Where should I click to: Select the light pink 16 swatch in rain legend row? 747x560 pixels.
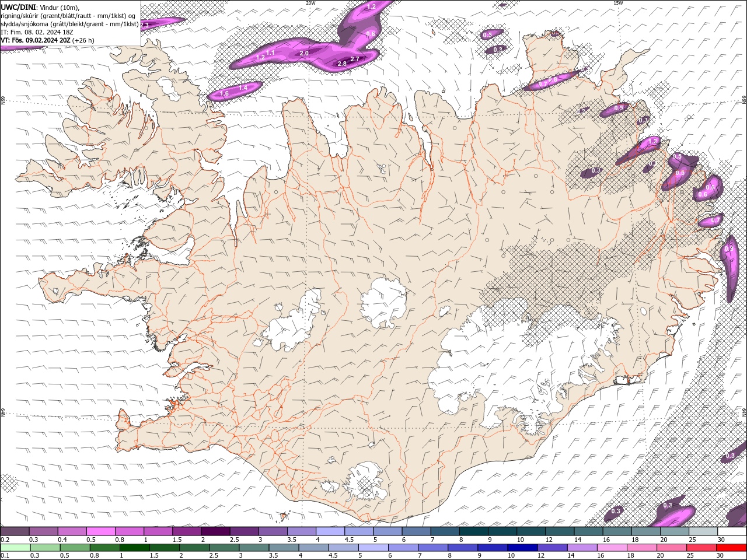pos(612,548)
